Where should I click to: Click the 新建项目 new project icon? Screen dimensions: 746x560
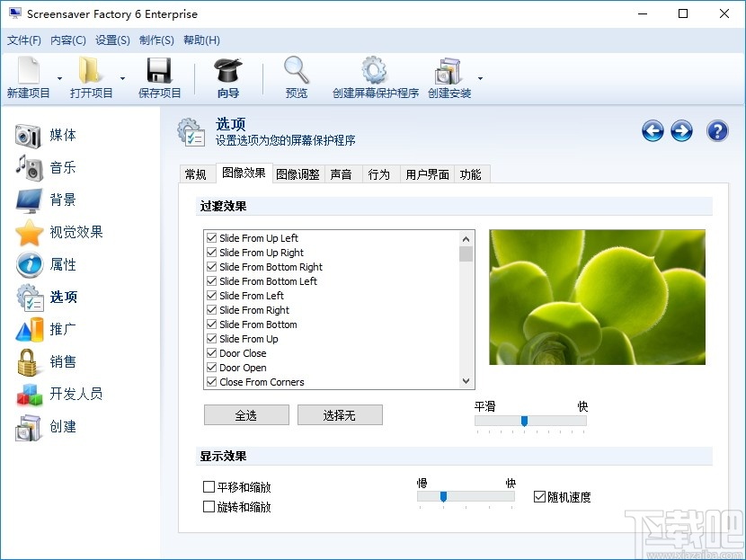tap(29, 70)
